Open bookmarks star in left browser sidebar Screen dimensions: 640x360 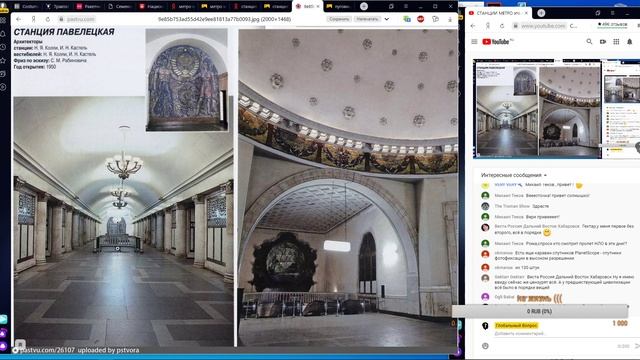[3, 60]
